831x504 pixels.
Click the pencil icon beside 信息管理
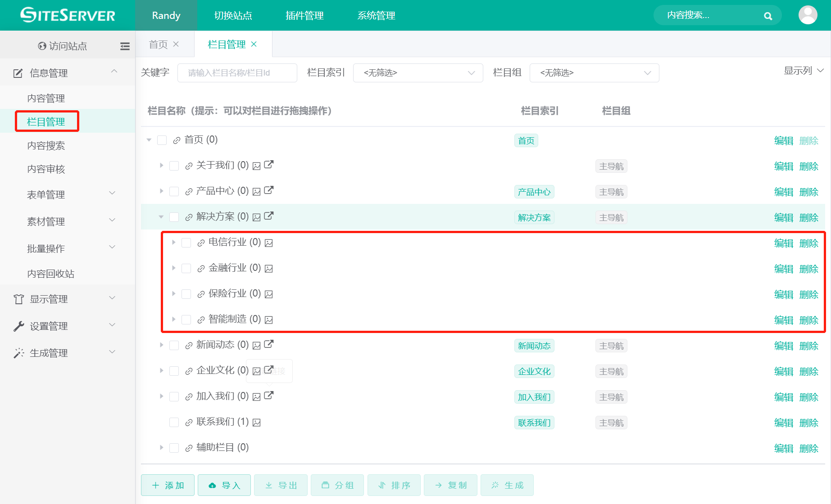(x=17, y=72)
